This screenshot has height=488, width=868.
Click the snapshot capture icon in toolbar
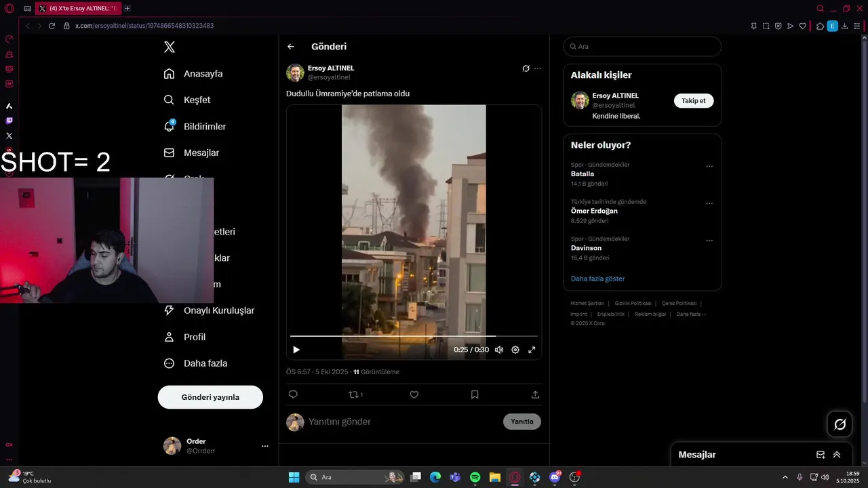[x=766, y=26]
